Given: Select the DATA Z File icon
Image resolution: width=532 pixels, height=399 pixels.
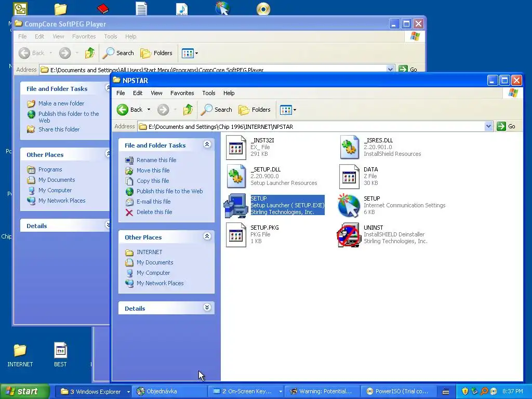Looking at the screenshot, I should coord(350,176).
